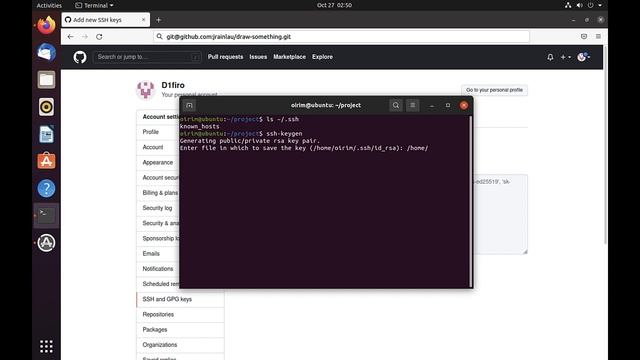This screenshot has width=640, height=360.
Task: Click the D1firo profile avatar
Action: 145,90
